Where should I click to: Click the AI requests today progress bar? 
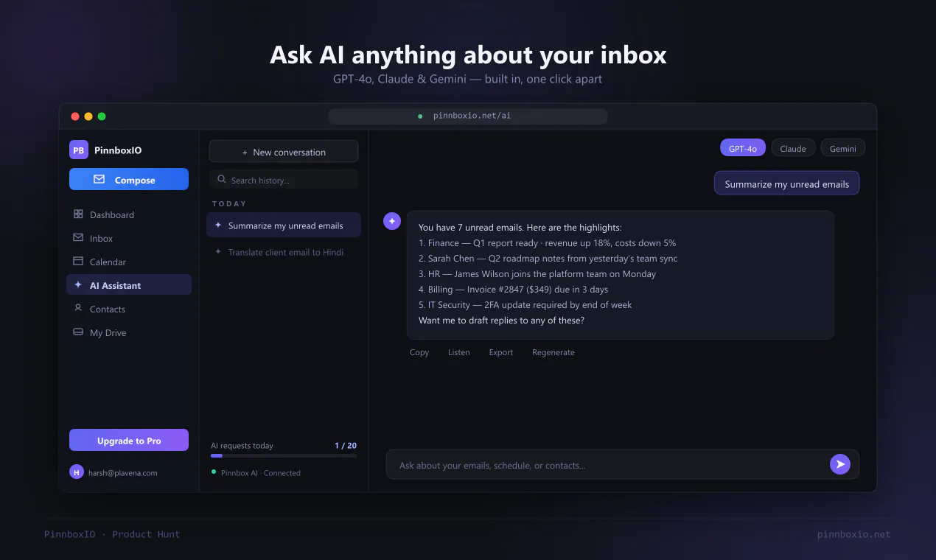[x=284, y=456]
